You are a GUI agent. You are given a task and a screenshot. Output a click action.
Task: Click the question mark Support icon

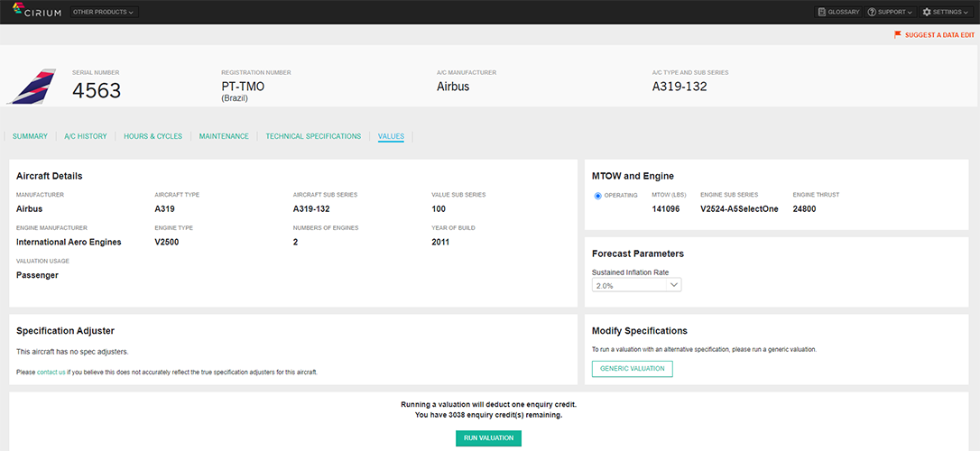pos(871,12)
